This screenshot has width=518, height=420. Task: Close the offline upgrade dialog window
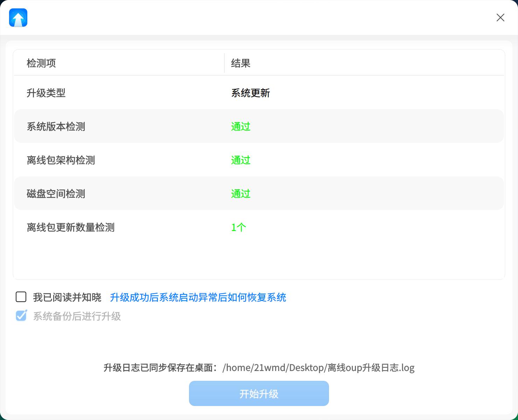point(500,17)
